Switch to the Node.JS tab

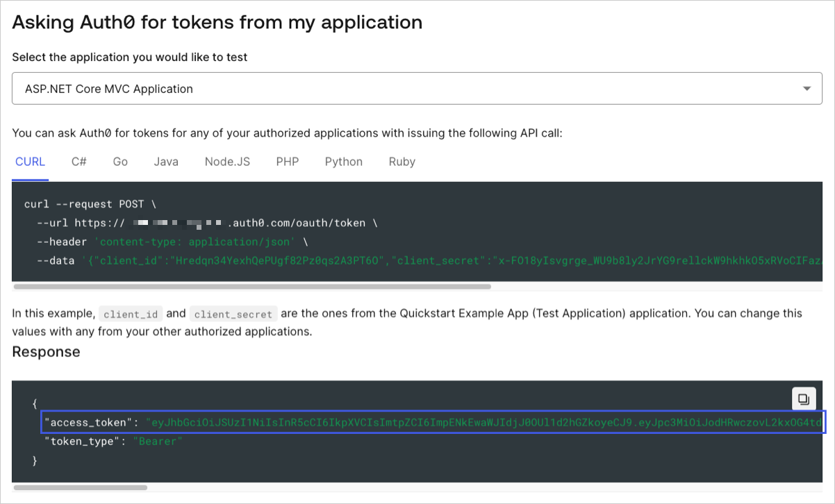pos(227,162)
